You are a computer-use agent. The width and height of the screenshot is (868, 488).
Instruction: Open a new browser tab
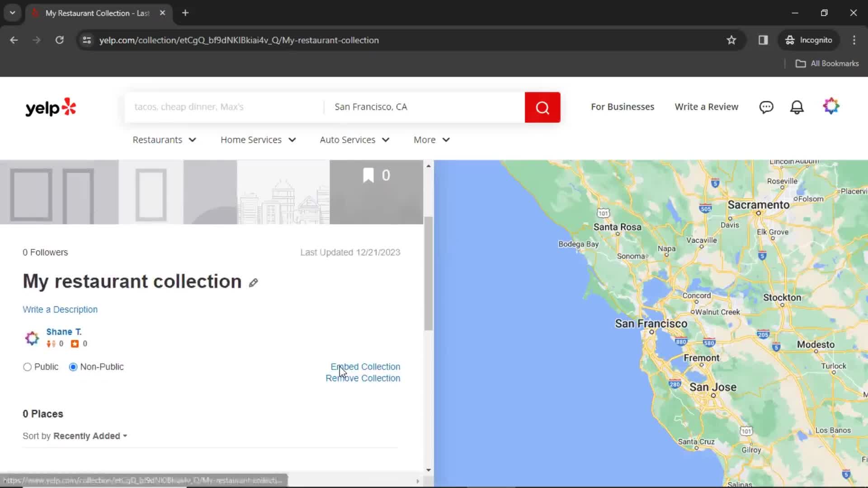185,13
